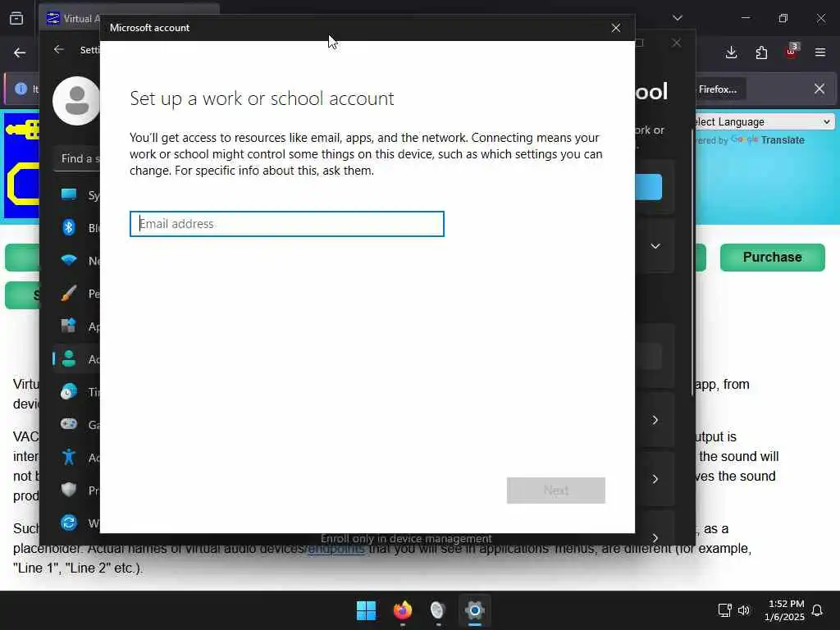Click the green Purchase button
Image resolution: width=840 pixels, height=630 pixels.
pos(772,257)
